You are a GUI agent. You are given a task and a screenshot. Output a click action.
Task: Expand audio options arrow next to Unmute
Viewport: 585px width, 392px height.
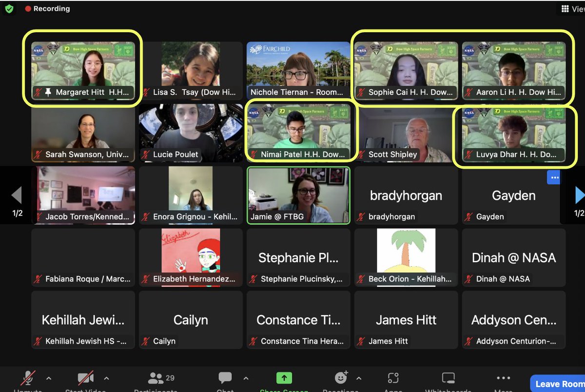[x=48, y=378]
